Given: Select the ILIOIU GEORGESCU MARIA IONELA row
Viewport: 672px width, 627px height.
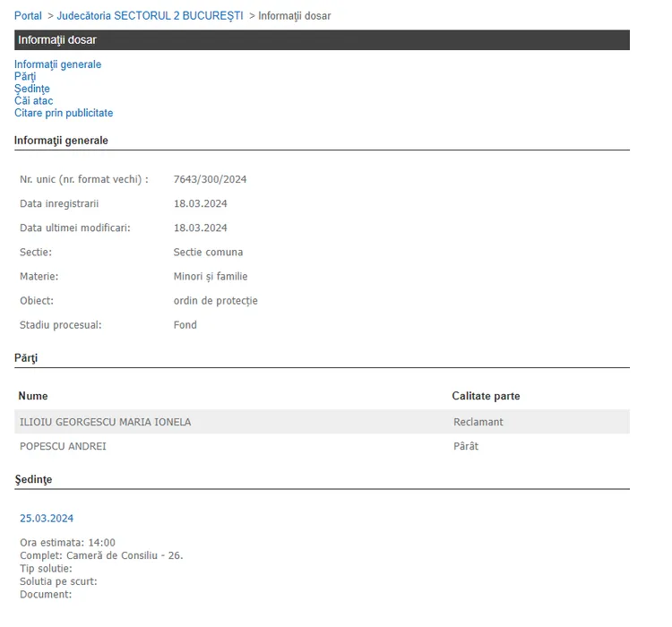Looking at the screenshot, I should tap(105, 422).
